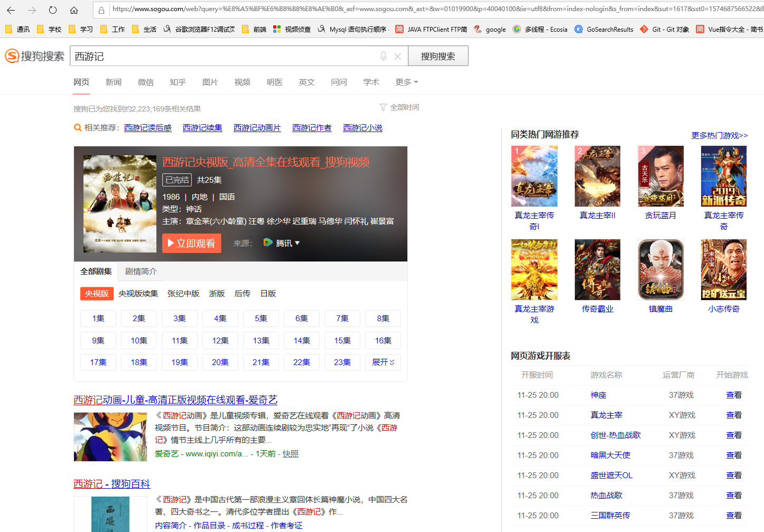764x532 pixels.
Task: Open the 通讯 bookmark folder
Action: (x=17, y=29)
